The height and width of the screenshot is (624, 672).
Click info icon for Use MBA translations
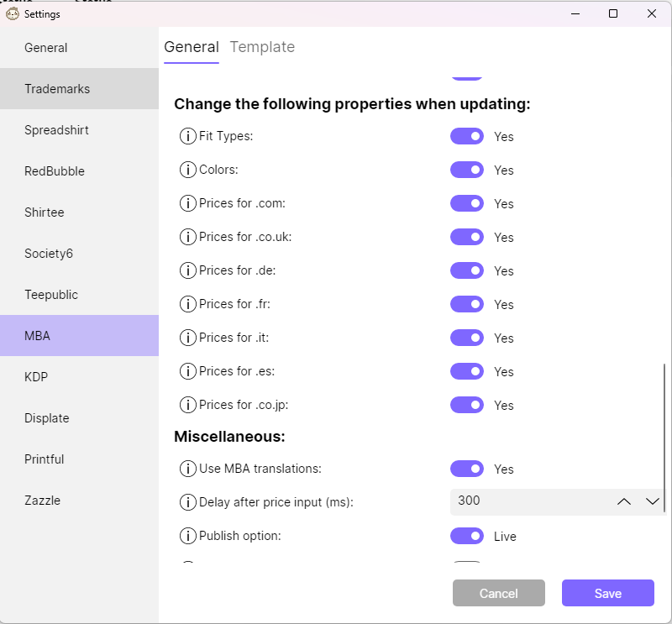(x=187, y=469)
